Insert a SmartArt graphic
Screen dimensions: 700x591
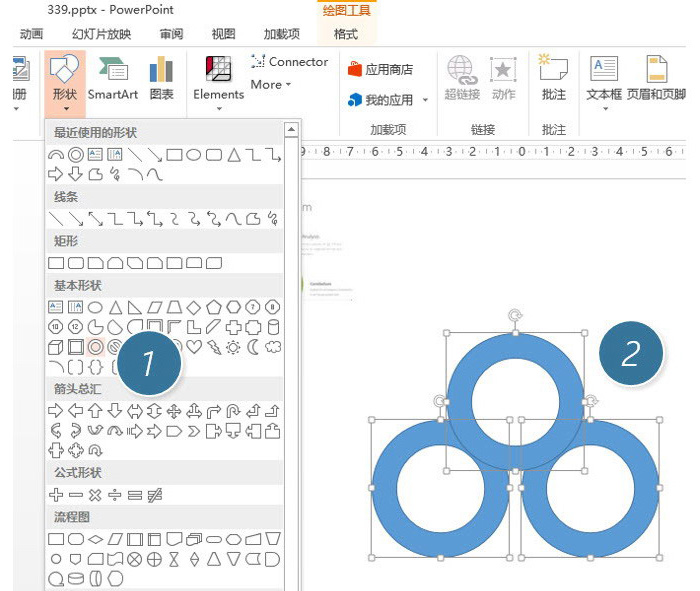(113, 79)
